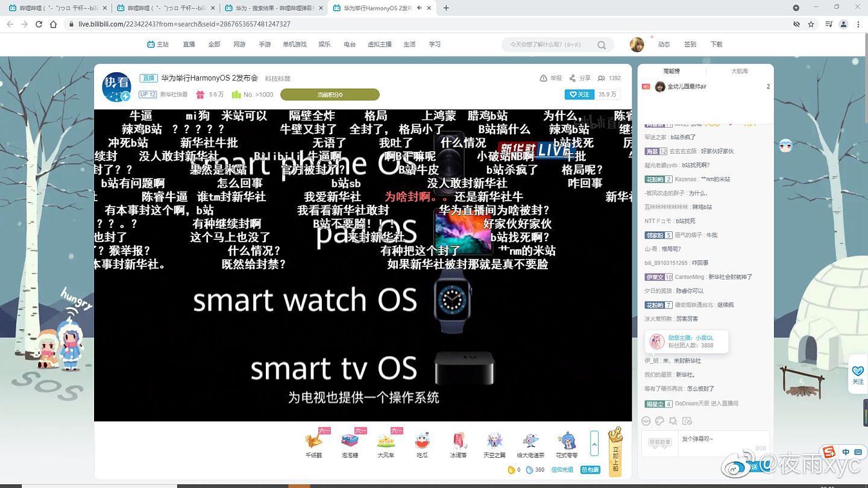Open the 全部 navigation item
The height and width of the screenshot is (488, 868).
(214, 45)
